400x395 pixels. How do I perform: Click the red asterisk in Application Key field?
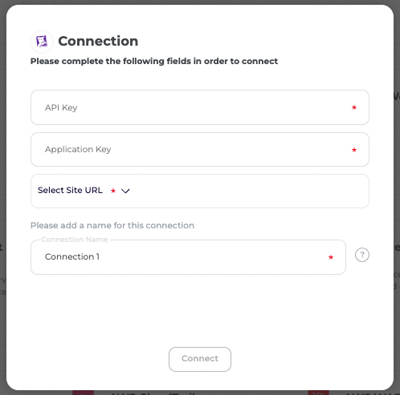(x=354, y=150)
